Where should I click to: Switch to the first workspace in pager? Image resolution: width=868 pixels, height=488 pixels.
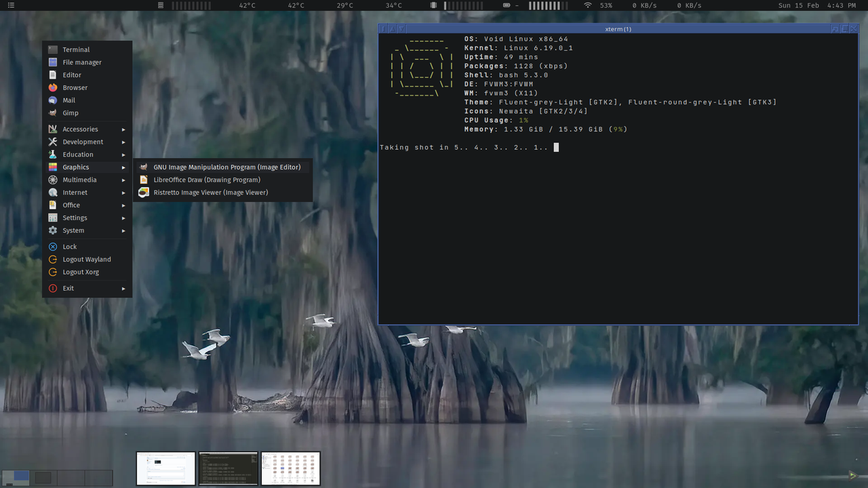tap(15, 478)
